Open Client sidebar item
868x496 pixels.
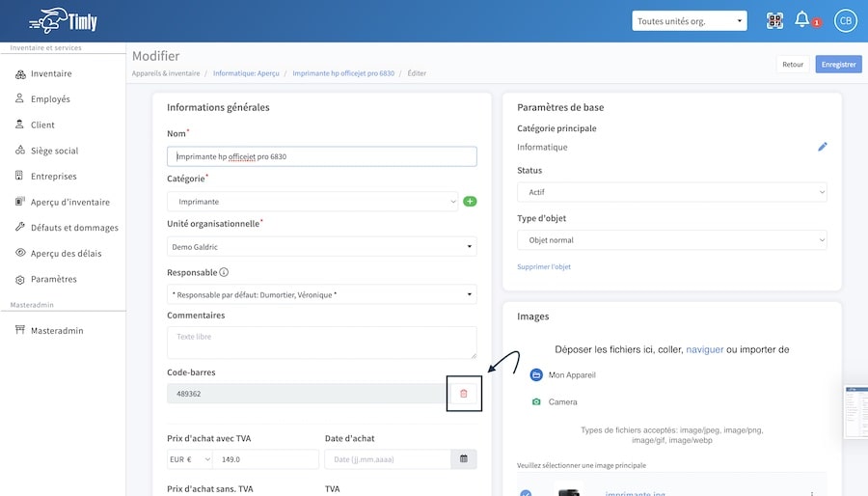click(x=42, y=124)
